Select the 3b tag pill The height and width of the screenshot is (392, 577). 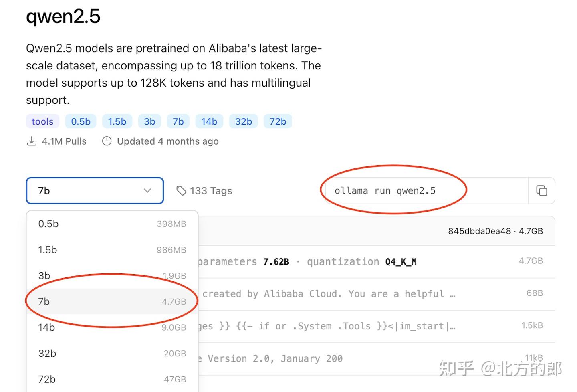(x=149, y=121)
